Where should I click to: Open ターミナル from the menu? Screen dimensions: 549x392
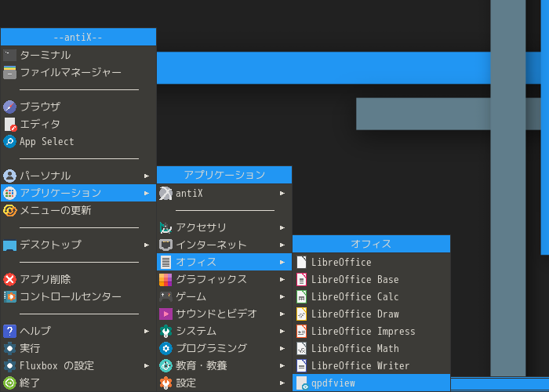click(78, 56)
